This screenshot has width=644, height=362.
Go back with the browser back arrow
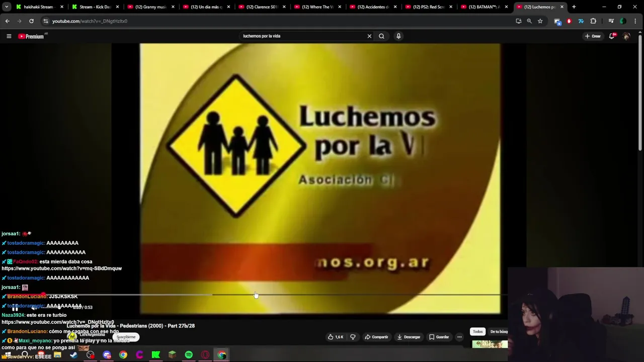[x=7, y=21]
